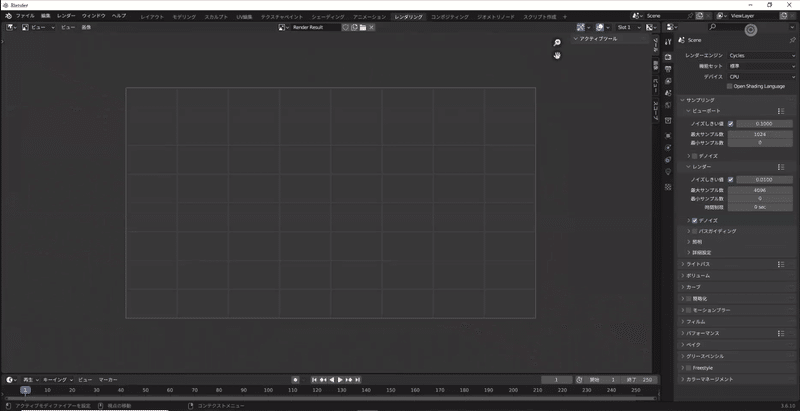Switch to the レイアウト workspace tab
The width and height of the screenshot is (800, 411).
pos(152,17)
